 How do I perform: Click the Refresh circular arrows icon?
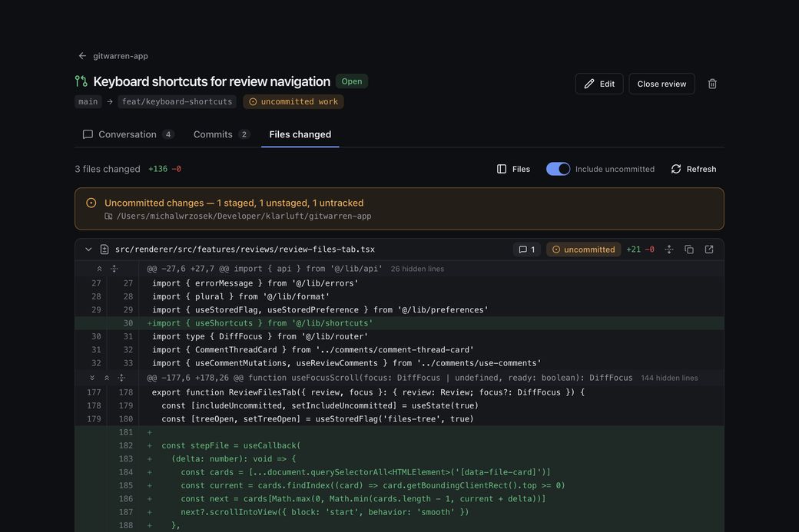[675, 169]
